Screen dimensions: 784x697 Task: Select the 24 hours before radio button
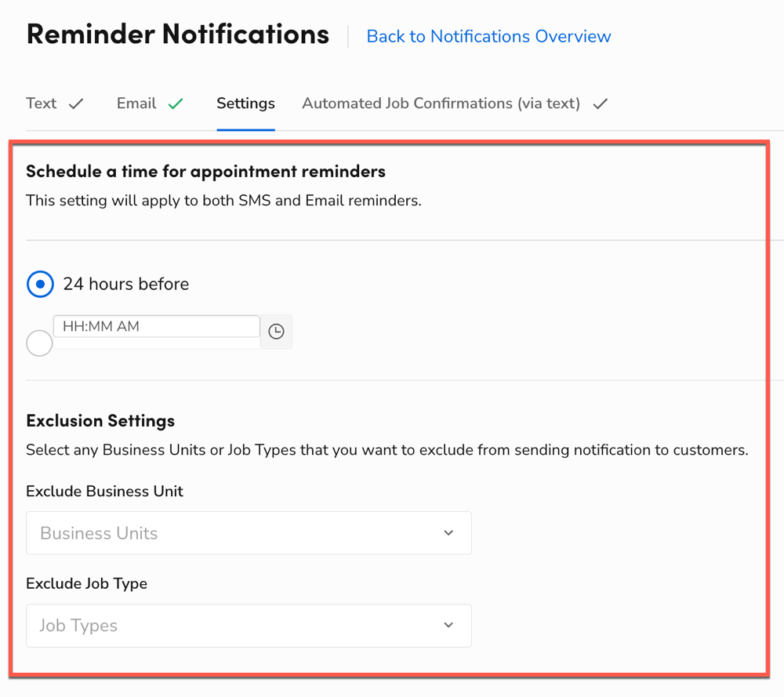click(40, 284)
